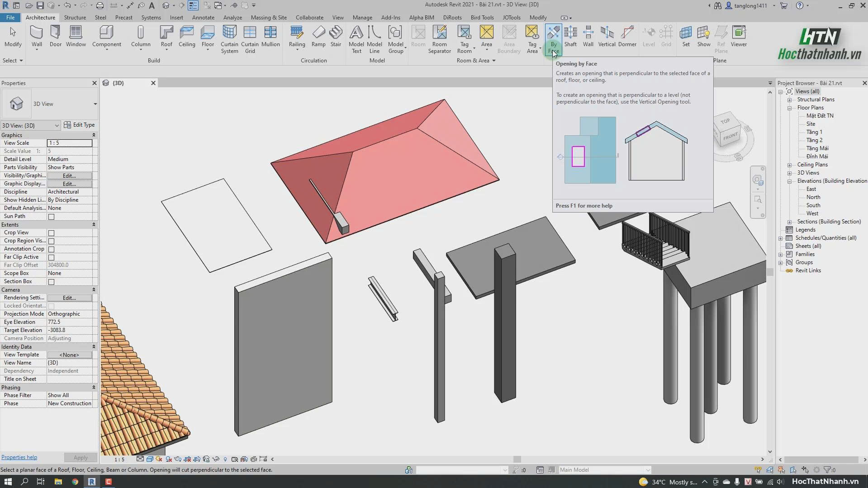The width and height of the screenshot is (868, 488).
Task: Expand the Families node in Project Browser
Action: (781, 255)
